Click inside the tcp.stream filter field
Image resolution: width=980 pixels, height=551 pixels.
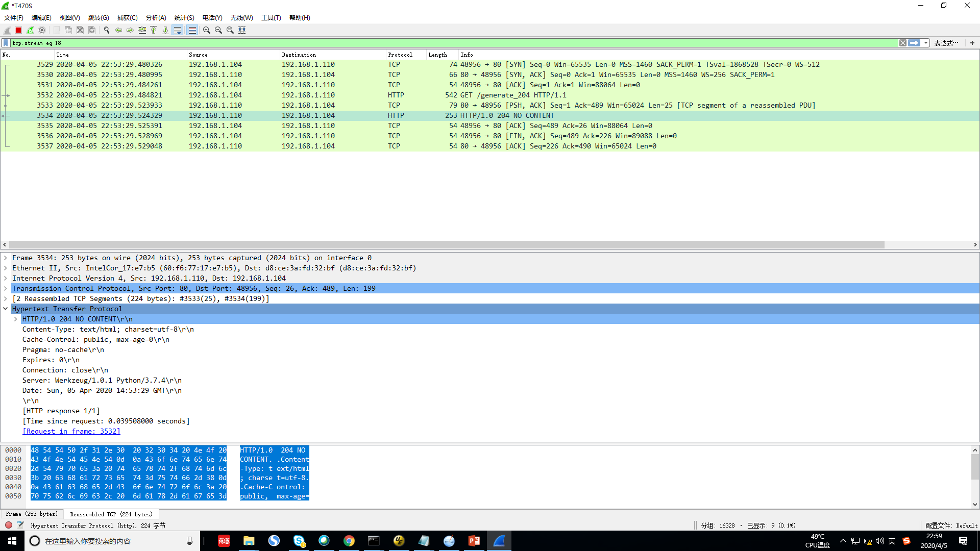click(204, 43)
